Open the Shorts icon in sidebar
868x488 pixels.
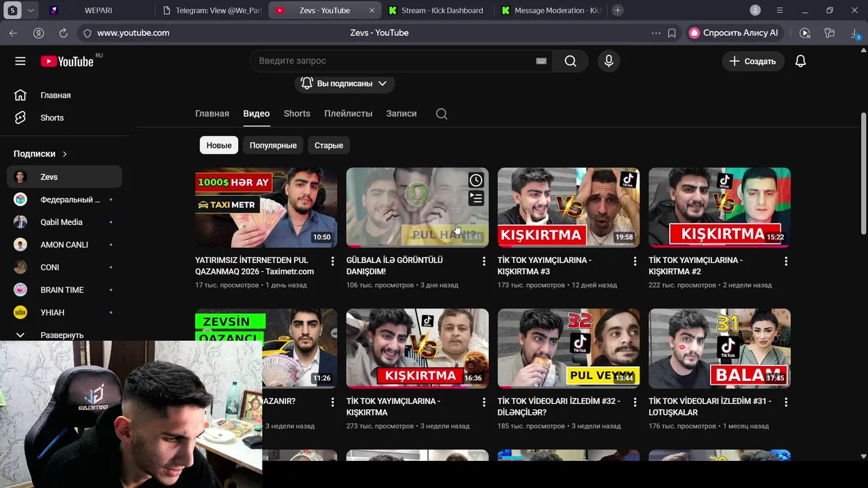pyautogui.click(x=20, y=117)
